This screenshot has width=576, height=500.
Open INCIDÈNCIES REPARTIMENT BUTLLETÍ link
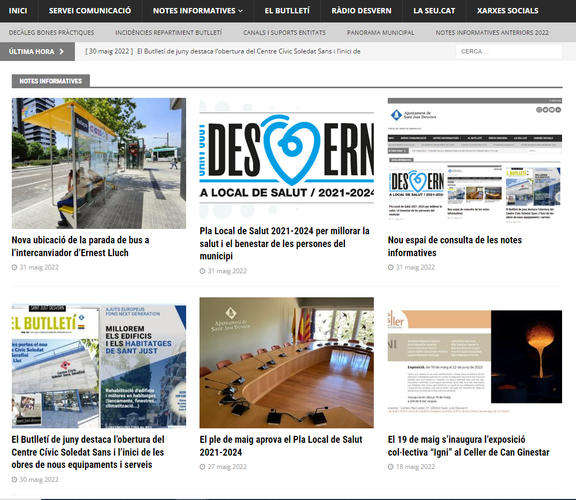click(x=169, y=32)
